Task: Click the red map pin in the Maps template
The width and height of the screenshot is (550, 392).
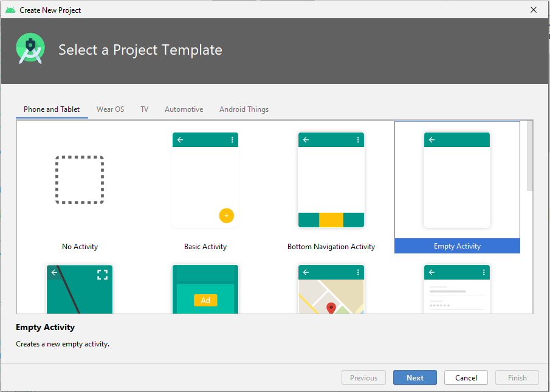Action: tap(331, 308)
